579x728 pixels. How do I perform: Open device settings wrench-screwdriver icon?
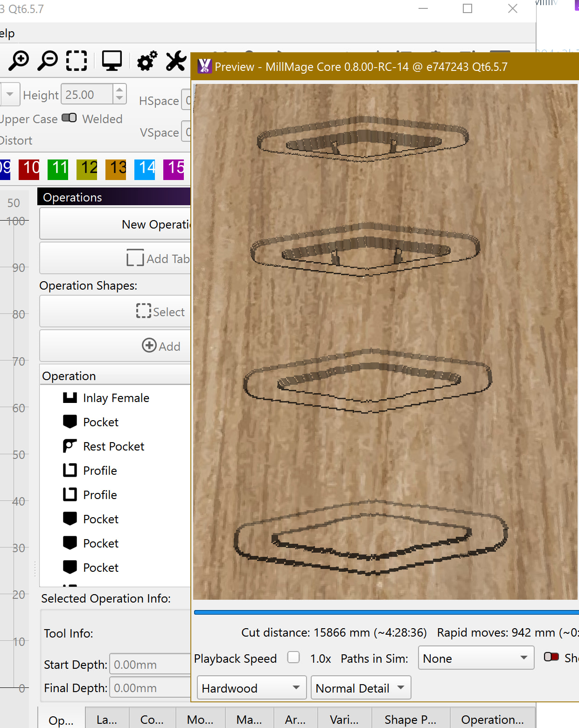pos(176,61)
